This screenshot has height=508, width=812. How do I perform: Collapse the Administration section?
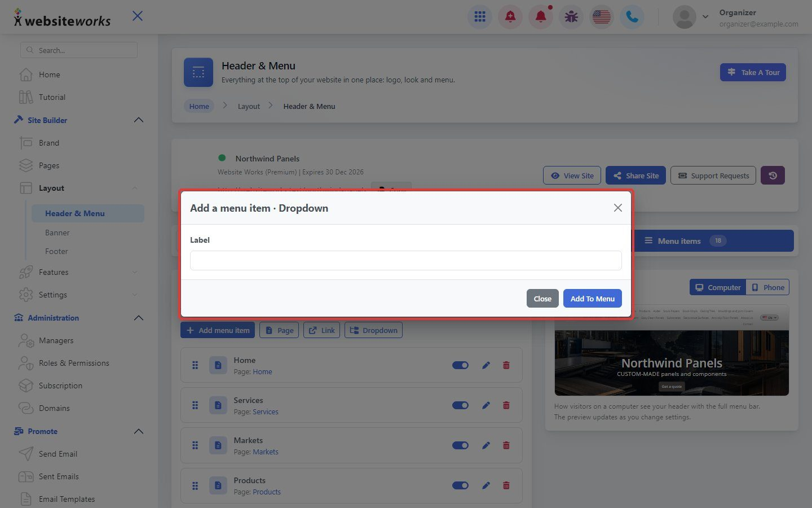pos(139,318)
